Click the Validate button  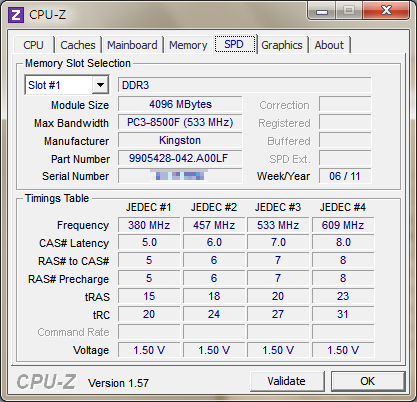point(286,381)
